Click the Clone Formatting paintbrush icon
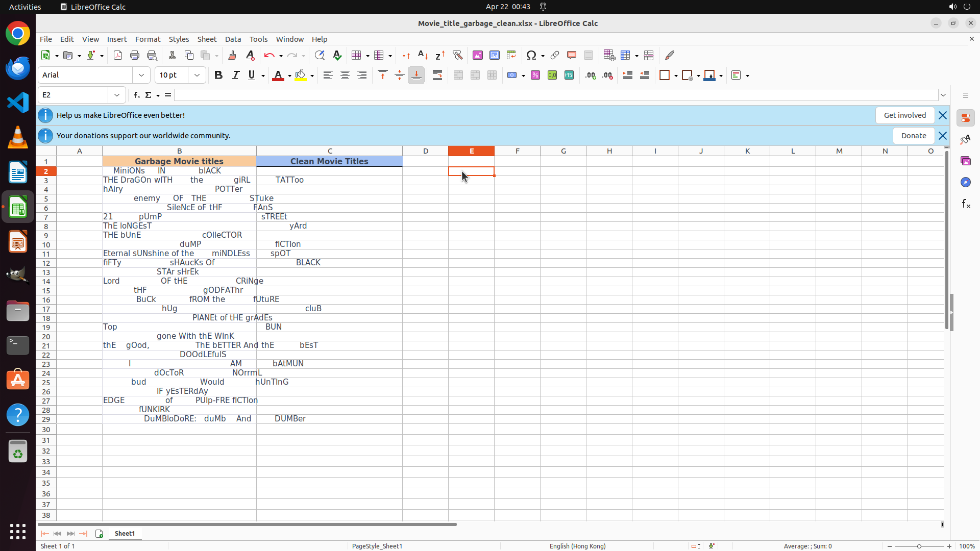Screen dimensions: 980x551 pos(232,56)
